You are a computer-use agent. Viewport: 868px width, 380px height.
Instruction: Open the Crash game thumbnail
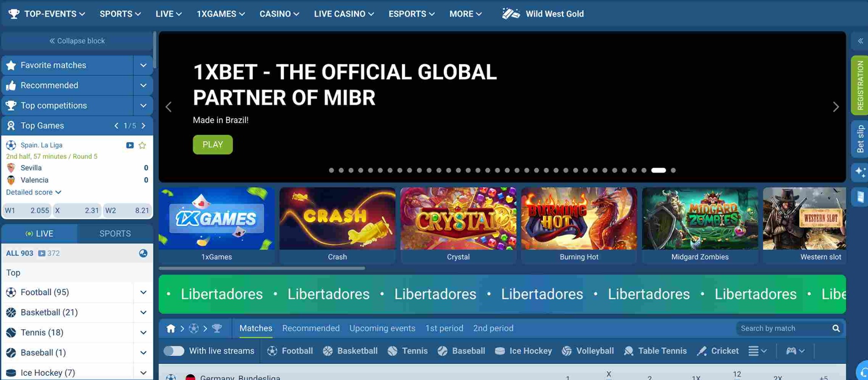click(337, 226)
